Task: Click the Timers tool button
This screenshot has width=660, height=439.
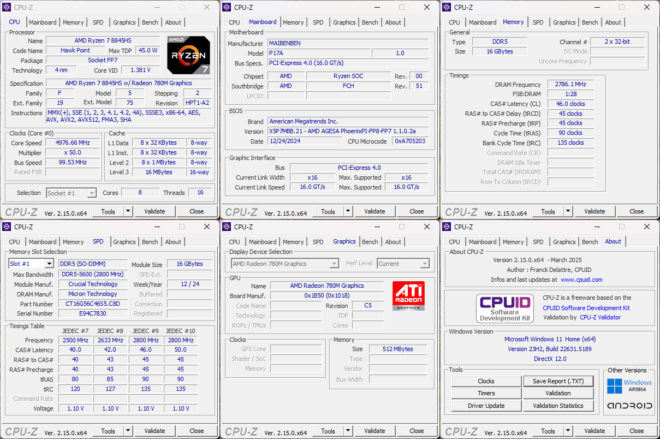Action: pyautogui.click(x=486, y=393)
